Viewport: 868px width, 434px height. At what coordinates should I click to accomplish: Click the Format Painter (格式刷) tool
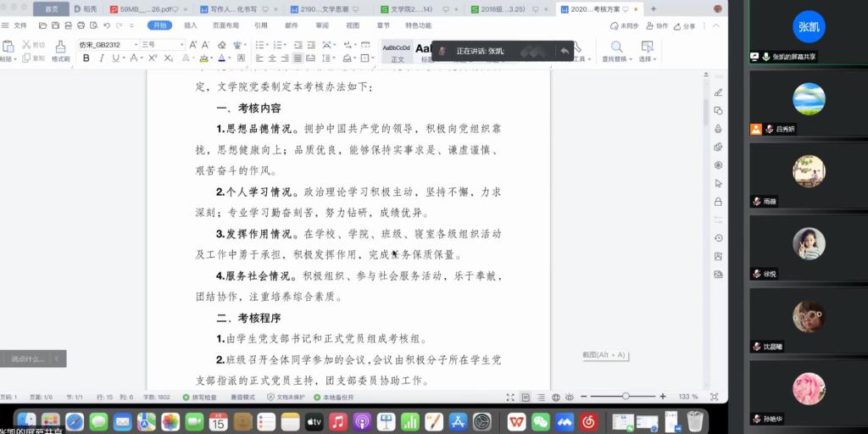tap(60, 50)
